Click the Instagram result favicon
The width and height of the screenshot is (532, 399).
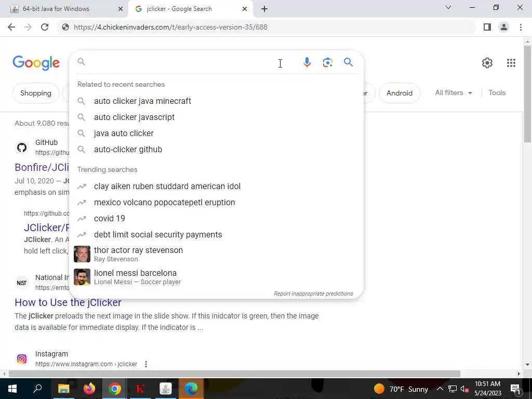click(x=22, y=358)
